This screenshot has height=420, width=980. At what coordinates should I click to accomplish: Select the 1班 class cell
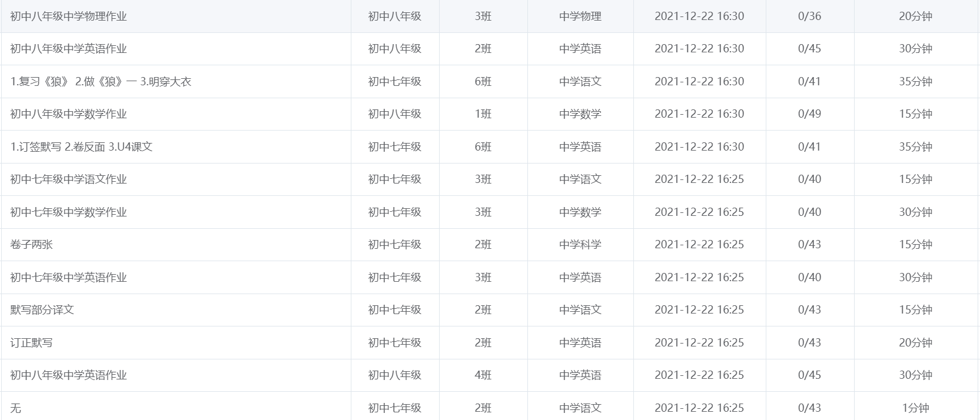pos(483,114)
